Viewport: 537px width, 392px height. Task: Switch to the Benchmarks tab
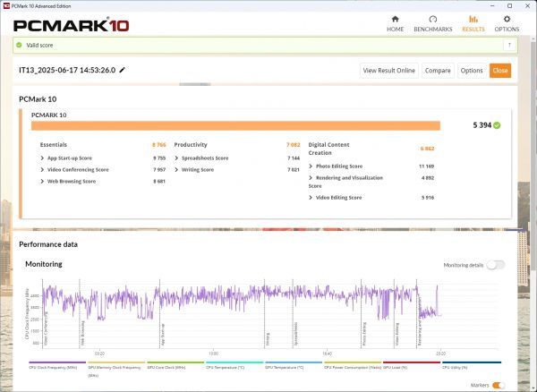click(433, 24)
